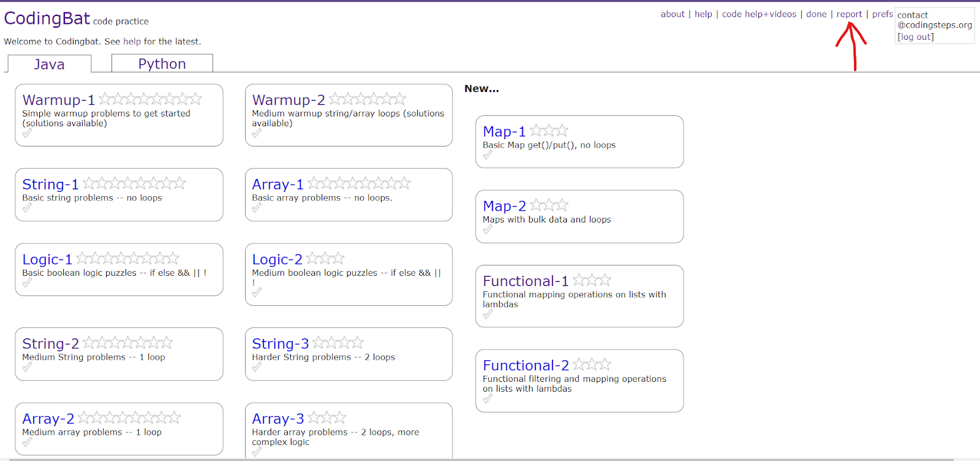Click the checkmark icon in Functional-1 card
This screenshot has width=980, height=461.
(488, 314)
